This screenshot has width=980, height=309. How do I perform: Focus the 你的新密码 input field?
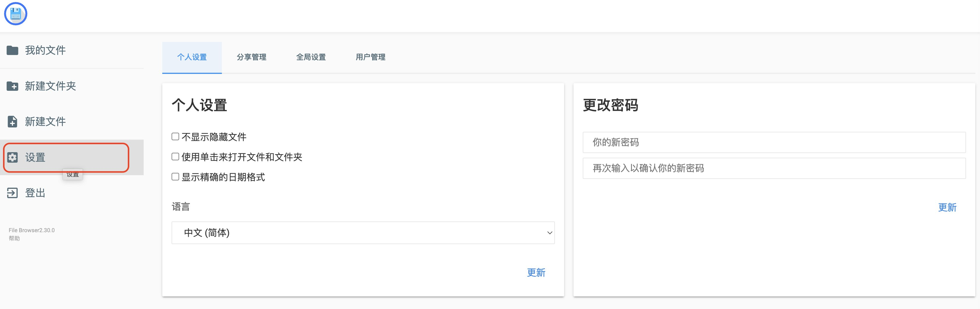pyautogui.click(x=774, y=142)
